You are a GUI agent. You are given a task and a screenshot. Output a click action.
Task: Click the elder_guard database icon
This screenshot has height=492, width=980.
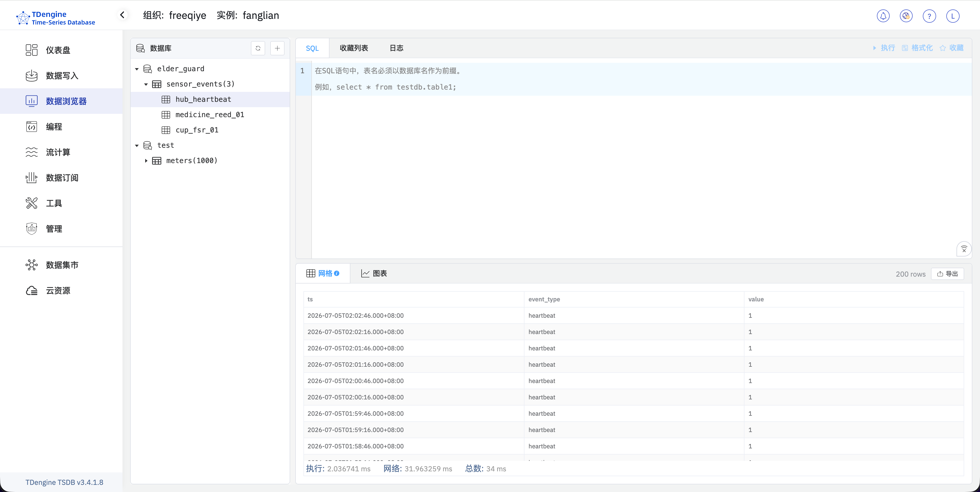pos(148,68)
